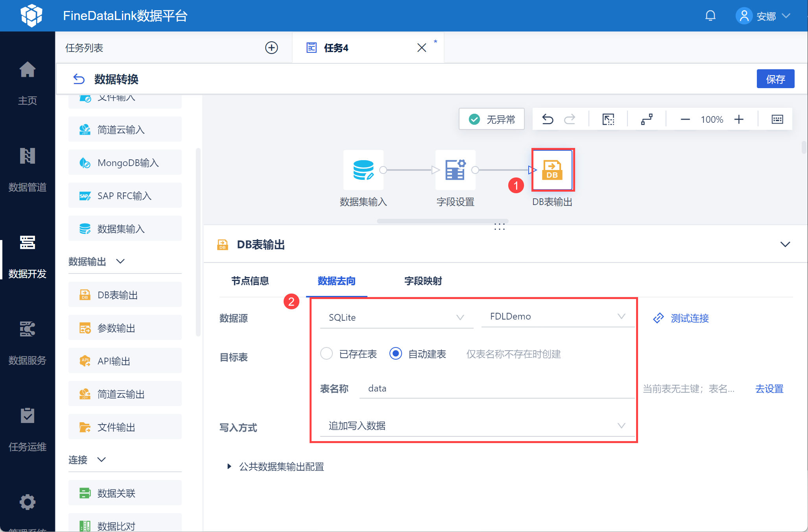The width and height of the screenshot is (808, 532).
Task: Switch to the 节点信息 tab
Action: click(x=250, y=281)
